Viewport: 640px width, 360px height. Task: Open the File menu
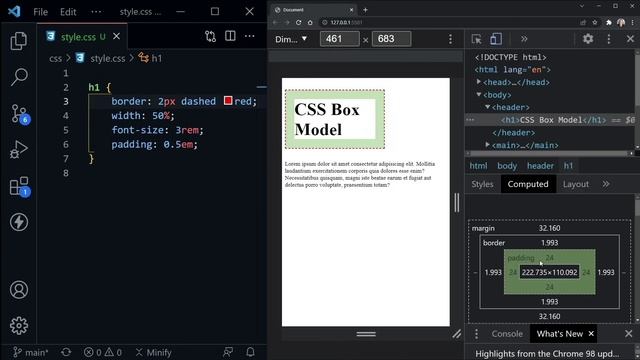click(x=40, y=12)
